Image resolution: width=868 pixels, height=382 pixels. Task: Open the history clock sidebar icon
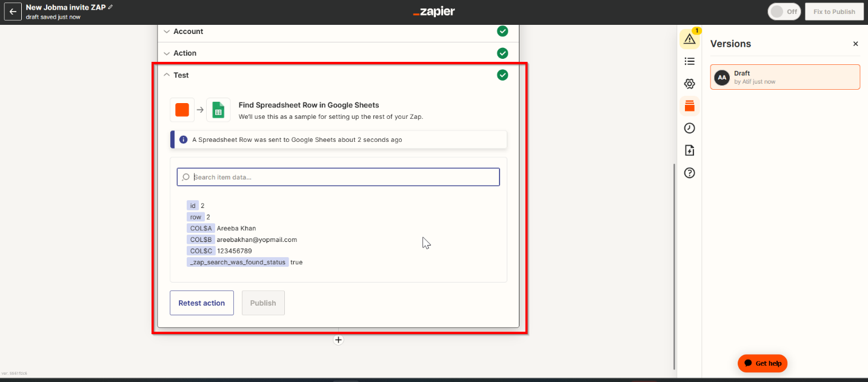point(689,128)
